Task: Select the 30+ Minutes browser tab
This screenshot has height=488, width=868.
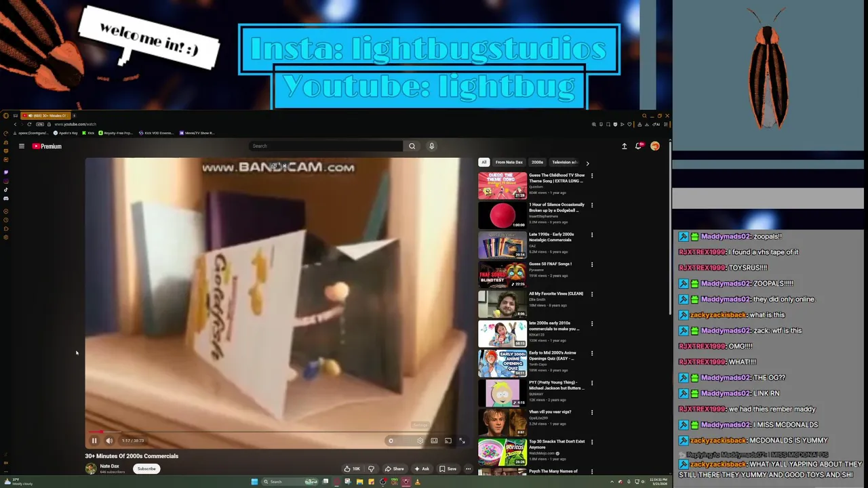Action: (46, 116)
